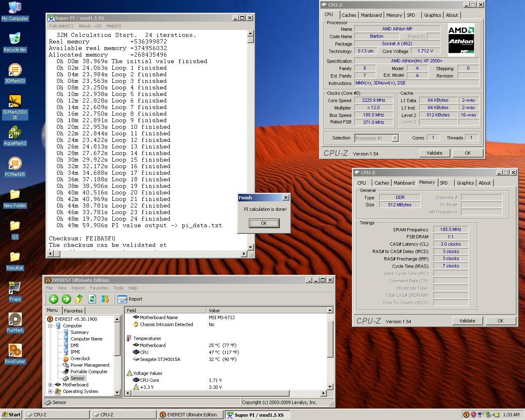Open About menu in Super PI
The height and width of the screenshot is (420, 525).
pos(90,26)
